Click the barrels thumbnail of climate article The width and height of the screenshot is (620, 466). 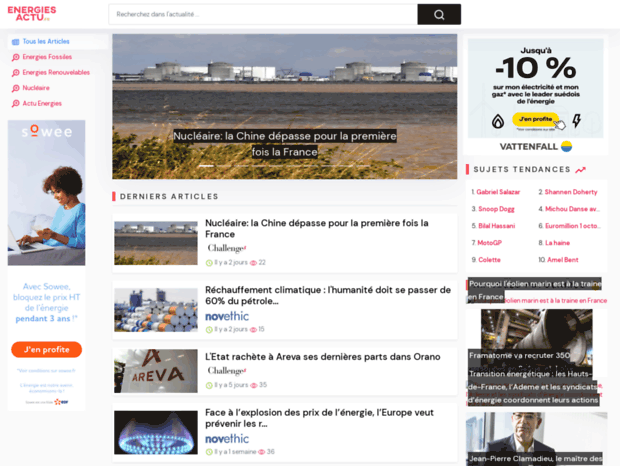click(155, 310)
